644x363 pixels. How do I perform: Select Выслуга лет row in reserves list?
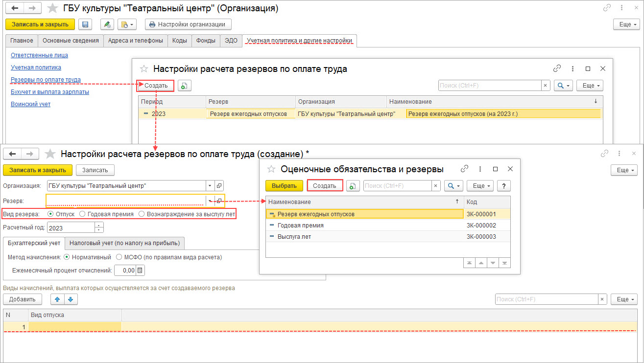click(x=388, y=237)
